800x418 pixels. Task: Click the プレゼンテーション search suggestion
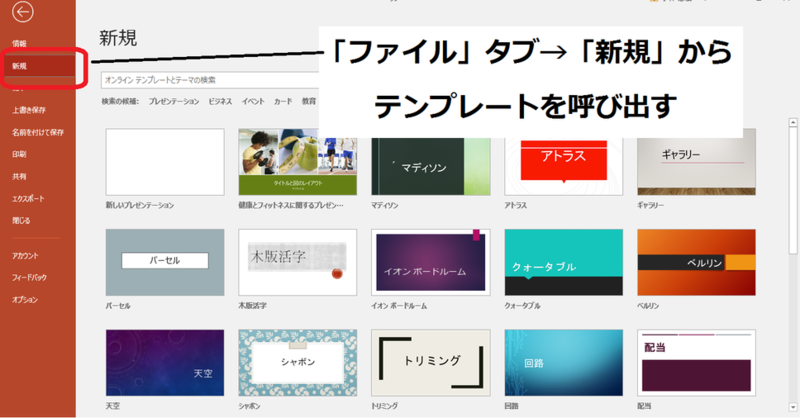point(174,102)
